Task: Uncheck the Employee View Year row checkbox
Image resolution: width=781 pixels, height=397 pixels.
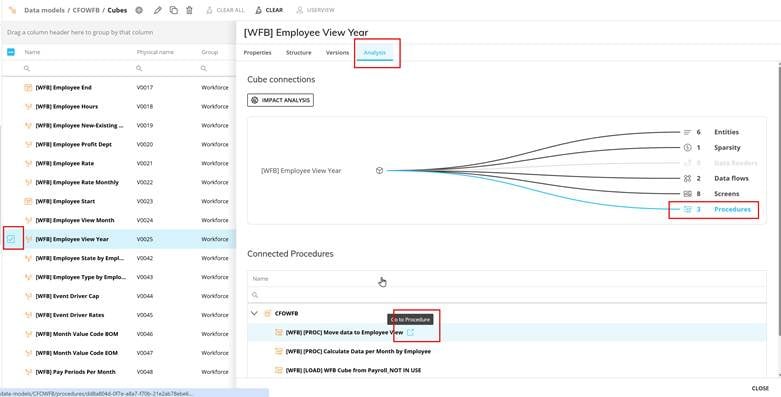Action: click(x=11, y=239)
